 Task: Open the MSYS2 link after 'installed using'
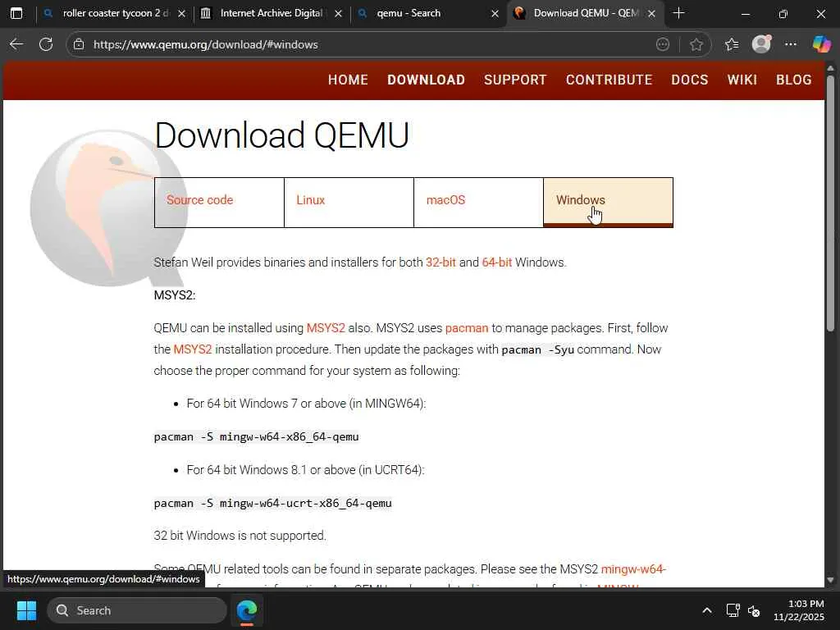point(326,328)
